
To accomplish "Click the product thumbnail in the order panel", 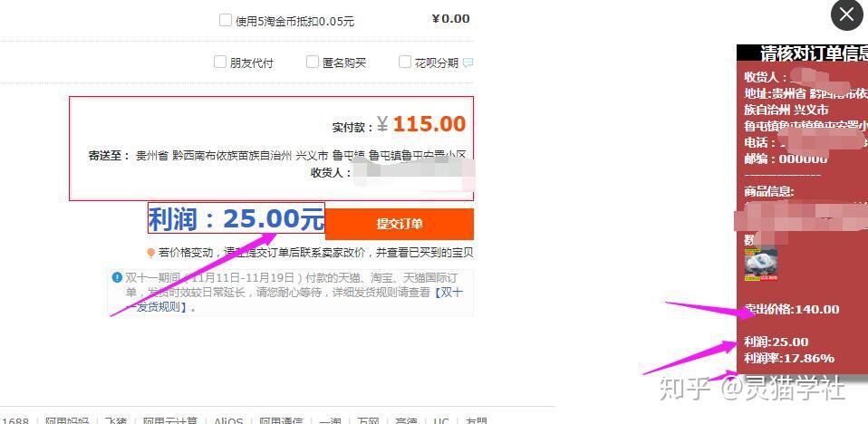I will 760,265.
